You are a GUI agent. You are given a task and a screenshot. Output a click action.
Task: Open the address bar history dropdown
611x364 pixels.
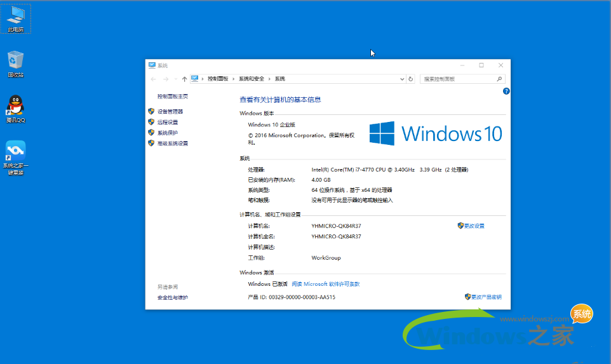tap(402, 79)
